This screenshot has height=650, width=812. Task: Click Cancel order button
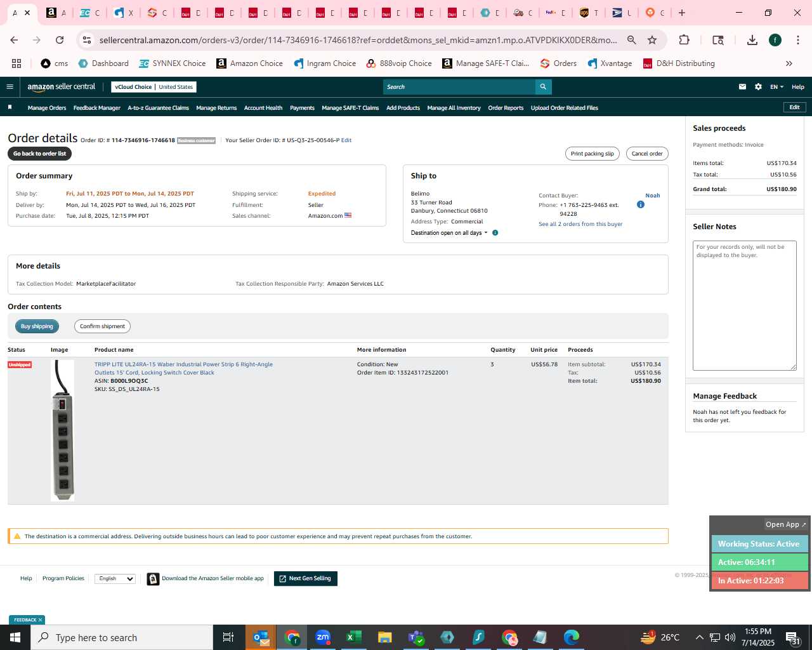(x=647, y=154)
